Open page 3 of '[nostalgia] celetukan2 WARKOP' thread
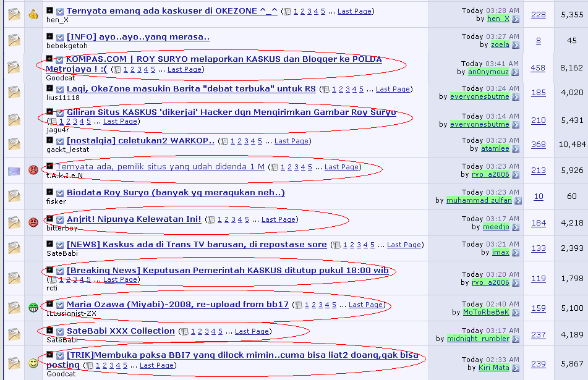Screen dimensions: 588x380 tap(246, 141)
